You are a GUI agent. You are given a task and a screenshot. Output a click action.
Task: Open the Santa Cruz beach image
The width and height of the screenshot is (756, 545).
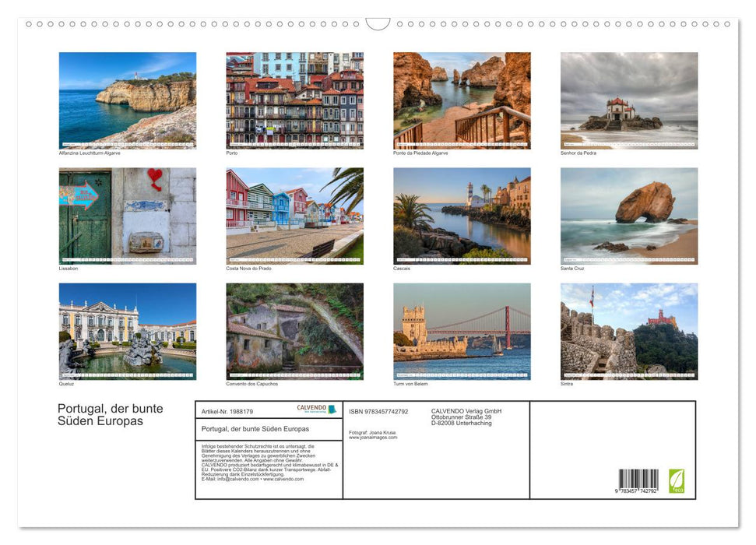(628, 216)
